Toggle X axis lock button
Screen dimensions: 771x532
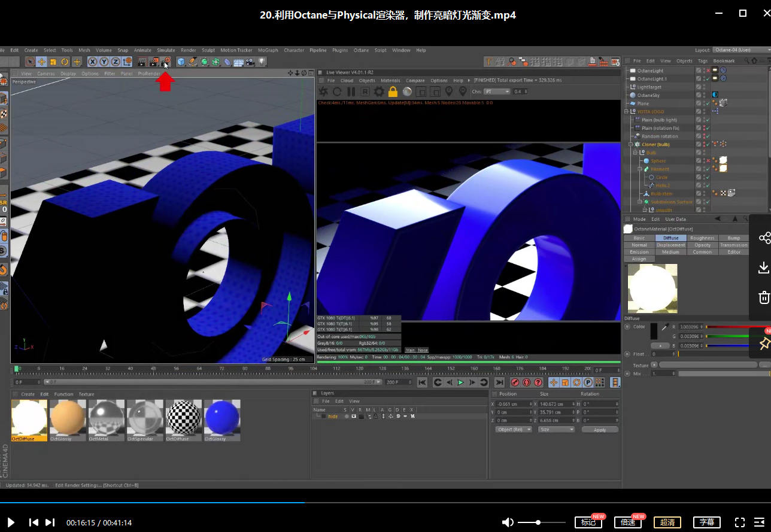pyautogui.click(x=93, y=62)
